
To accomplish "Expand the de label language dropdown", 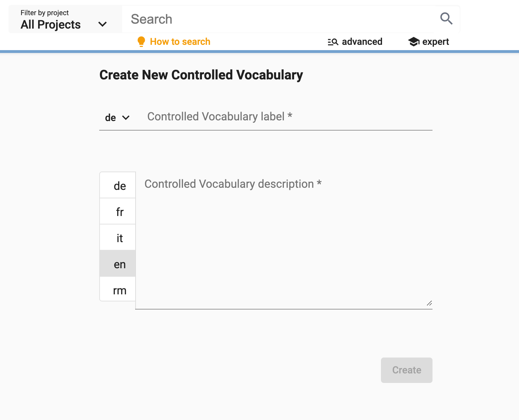I will coord(118,117).
